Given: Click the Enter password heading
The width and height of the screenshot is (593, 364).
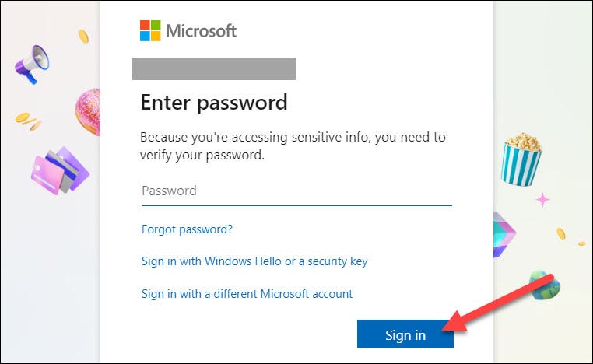Looking at the screenshot, I should tap(213, 102).
